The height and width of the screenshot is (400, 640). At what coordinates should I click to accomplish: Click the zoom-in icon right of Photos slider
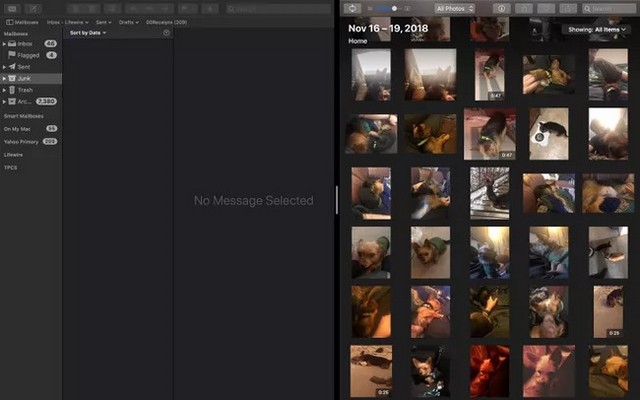click(x=407, y=8)
